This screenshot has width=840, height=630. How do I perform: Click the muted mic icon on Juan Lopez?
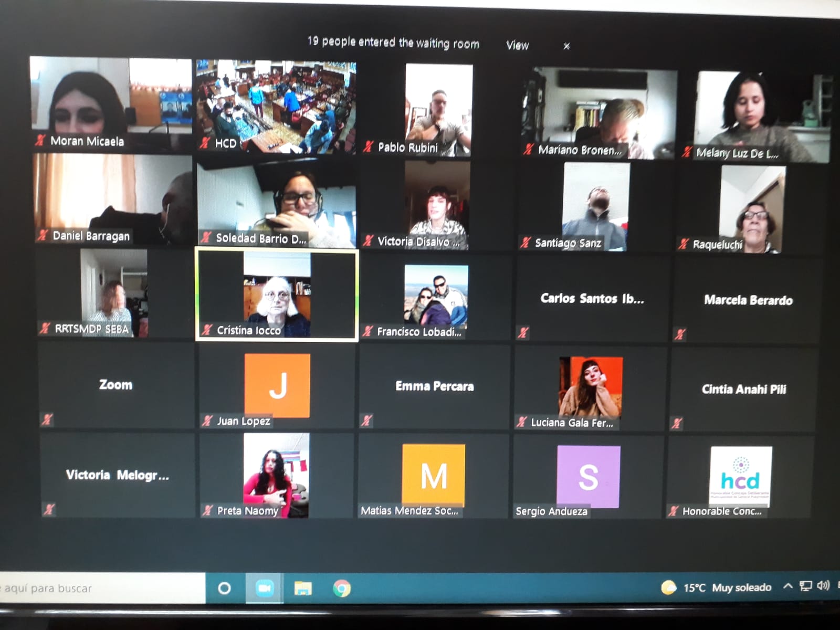coord(208,421)
